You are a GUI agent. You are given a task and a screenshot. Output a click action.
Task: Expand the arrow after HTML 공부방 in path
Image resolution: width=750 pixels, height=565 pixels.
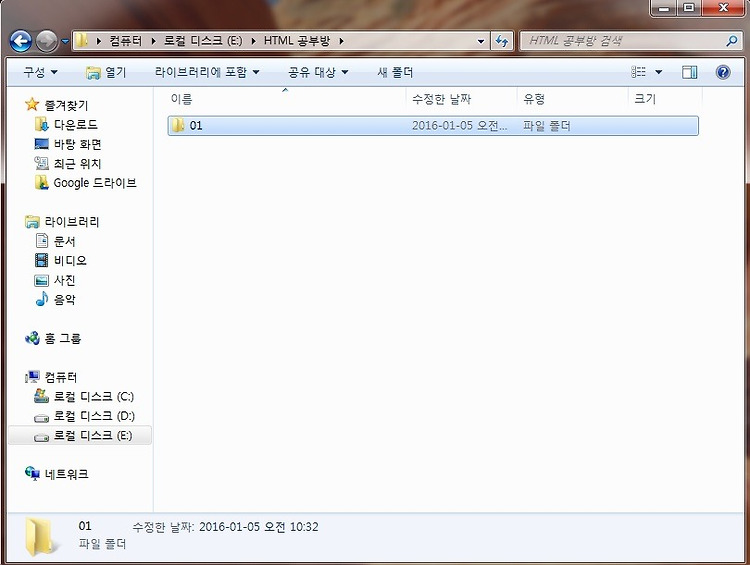(x=342, y=41)
